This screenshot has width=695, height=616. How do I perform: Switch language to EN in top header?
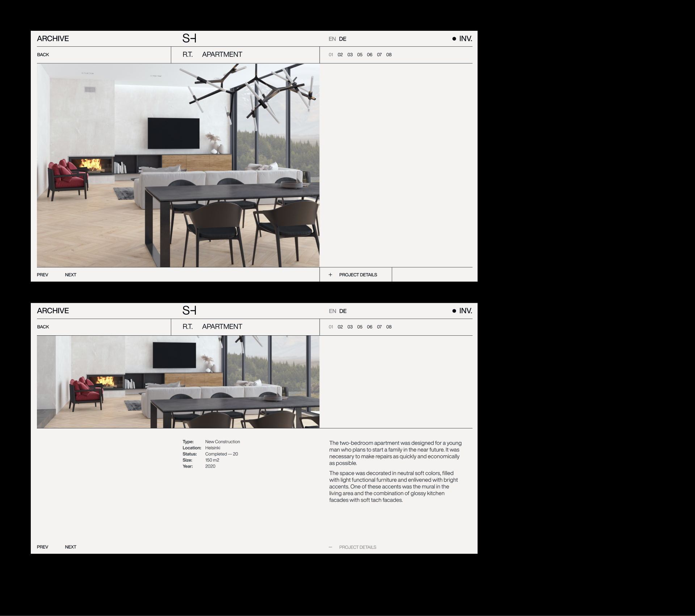(332, 39)
